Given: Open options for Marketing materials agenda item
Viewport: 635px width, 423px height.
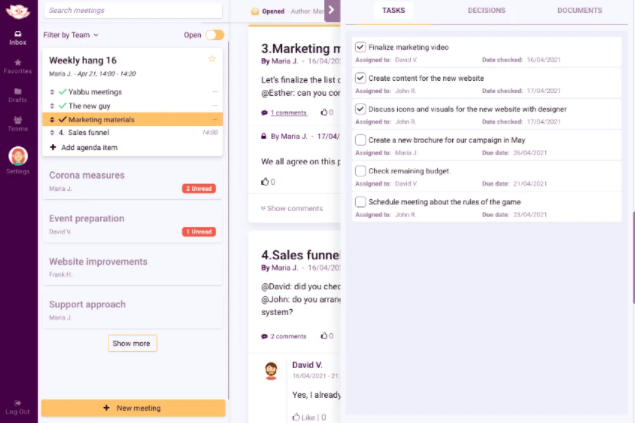Looking at the screenshot, I should point(215,119).
